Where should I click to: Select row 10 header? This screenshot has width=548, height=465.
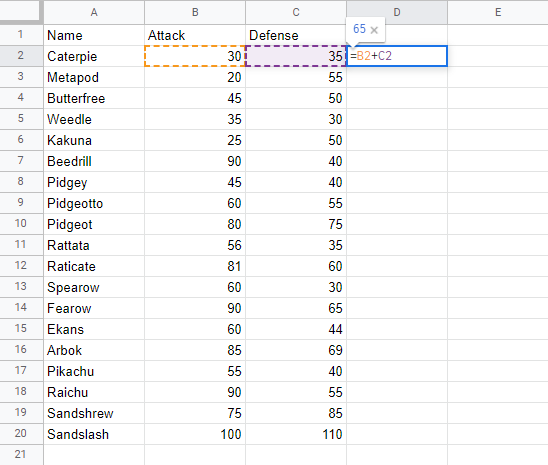(x=21, y=224)
